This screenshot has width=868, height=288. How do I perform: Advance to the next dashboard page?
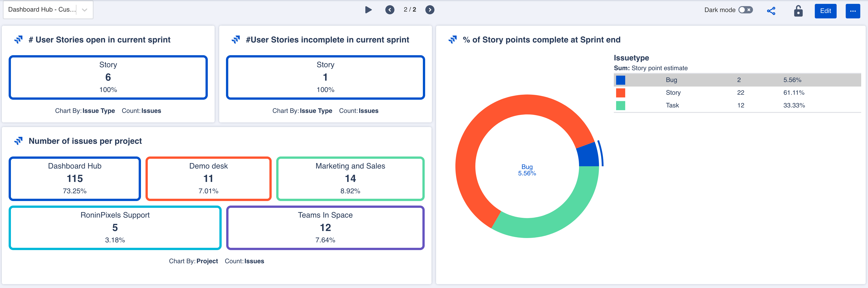coord(430,10)
